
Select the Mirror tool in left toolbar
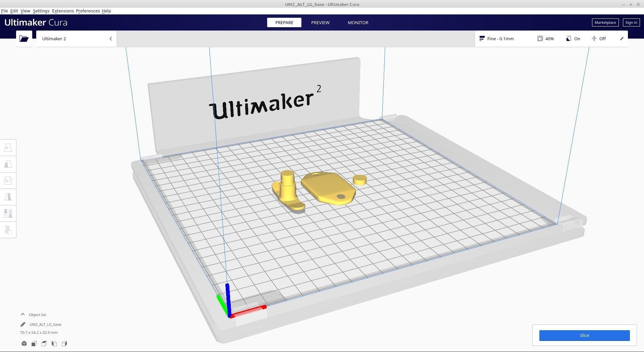[8, 197]
